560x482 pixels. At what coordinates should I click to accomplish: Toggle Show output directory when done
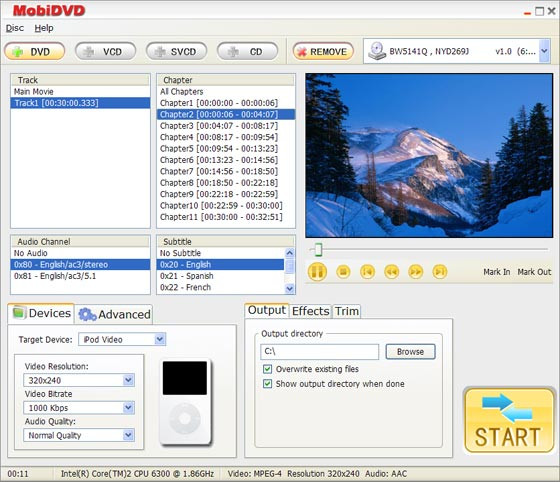coord(267,384)
